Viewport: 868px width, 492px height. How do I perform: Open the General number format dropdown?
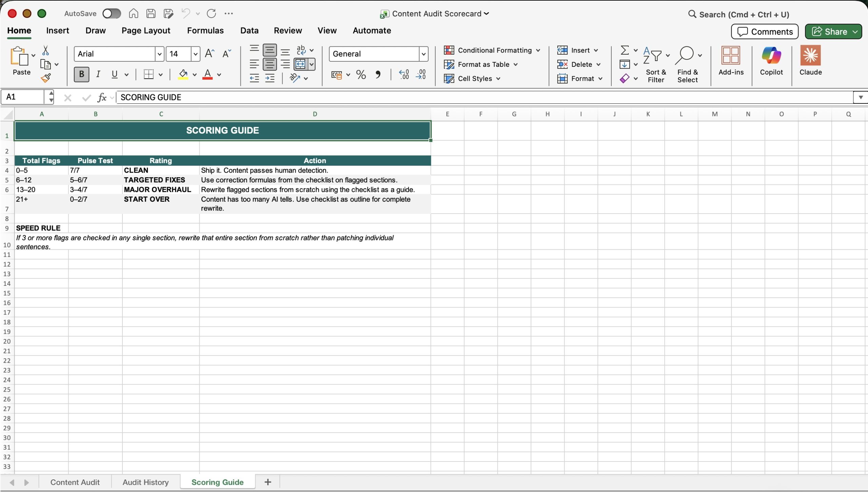423,54
